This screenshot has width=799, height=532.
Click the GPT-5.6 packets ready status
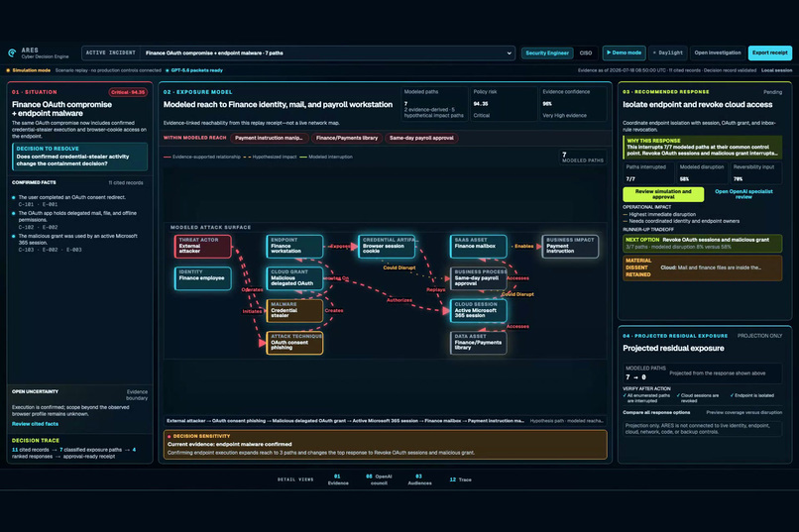pyautogui.click(x=194, y=70)
